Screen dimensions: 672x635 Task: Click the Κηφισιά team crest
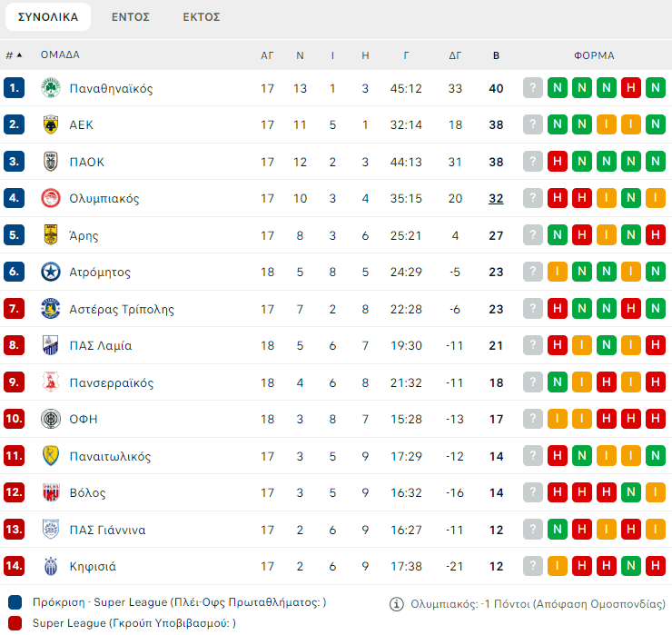[50, 566]
